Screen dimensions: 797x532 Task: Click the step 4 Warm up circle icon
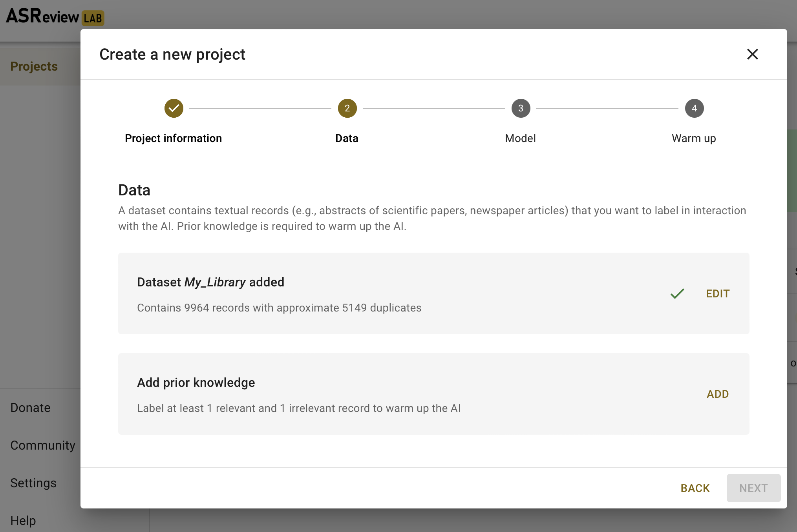click(694, 108)
